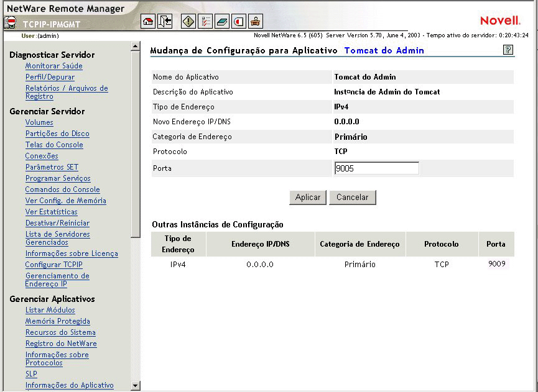The image size is (538, 392).
Task: Click the Gerenciar Aplicativos heading
Action: 52,299
